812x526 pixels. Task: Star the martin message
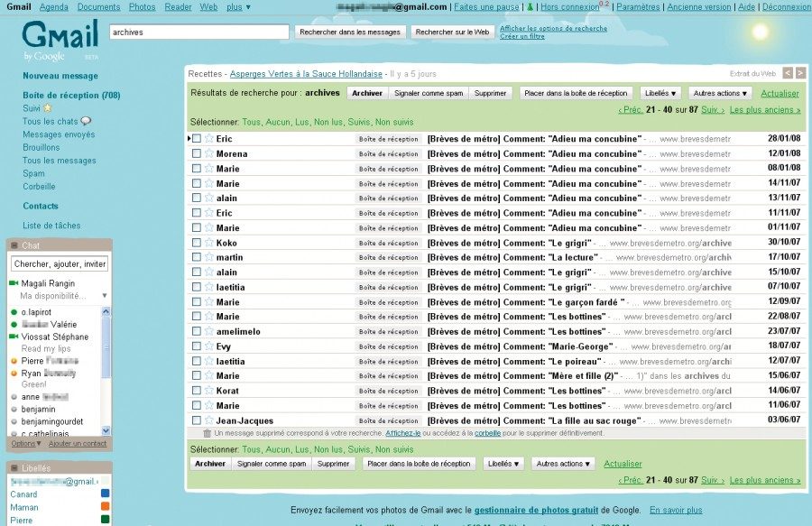coord(209,257)
